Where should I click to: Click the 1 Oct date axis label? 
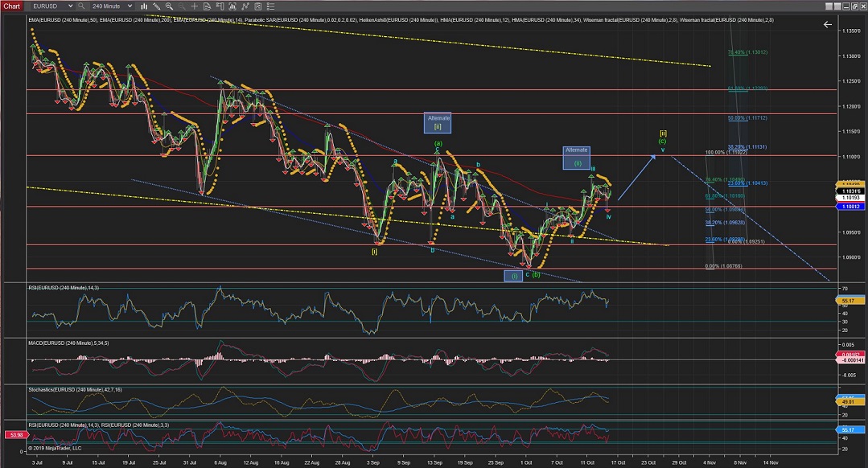tap(526, 462)
